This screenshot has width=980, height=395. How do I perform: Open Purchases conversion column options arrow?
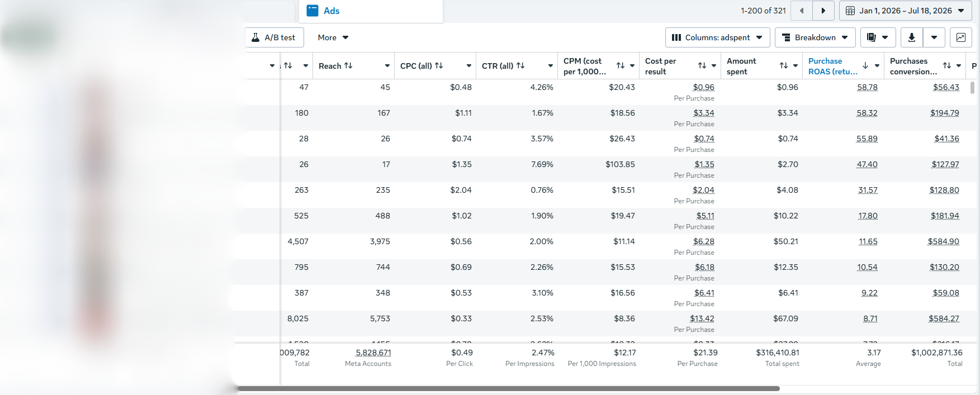[x=959, y=66]
